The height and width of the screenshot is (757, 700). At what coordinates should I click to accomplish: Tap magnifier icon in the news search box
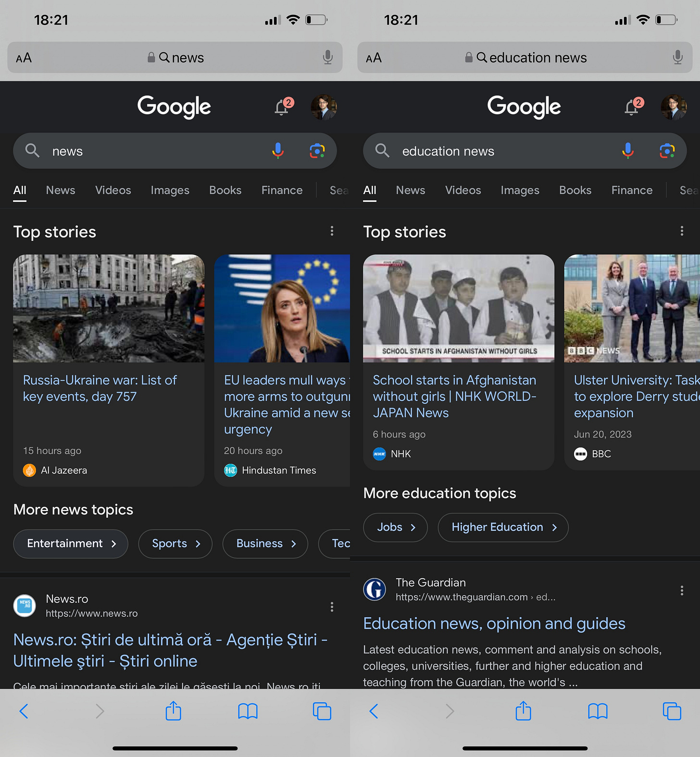(32, 150)
